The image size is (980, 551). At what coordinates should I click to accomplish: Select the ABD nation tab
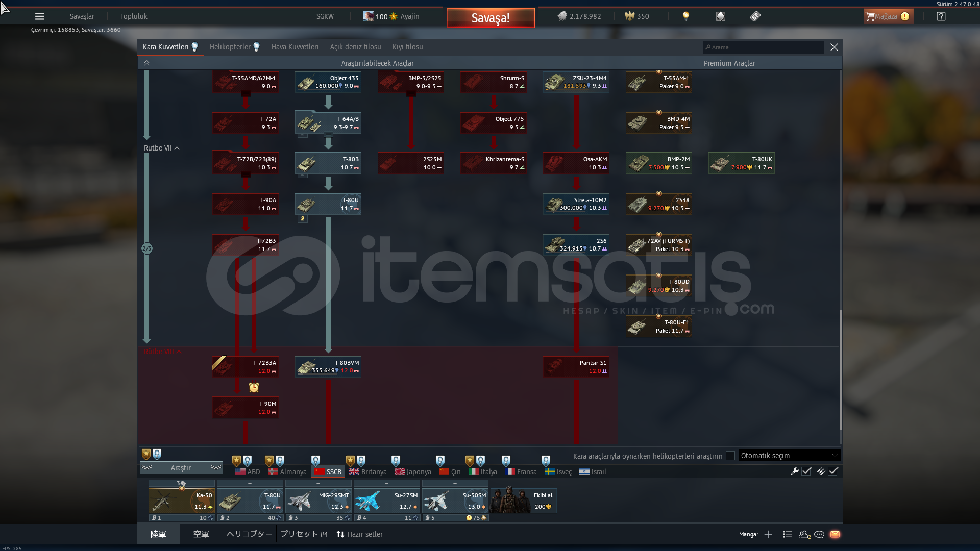pyautogui.click(x=248, y=472)
